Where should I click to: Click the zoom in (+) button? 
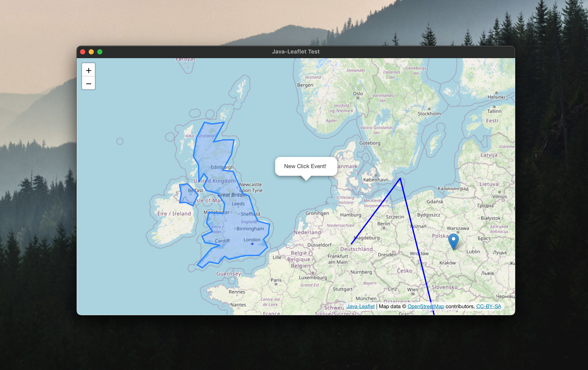click(x=89, y=70)
